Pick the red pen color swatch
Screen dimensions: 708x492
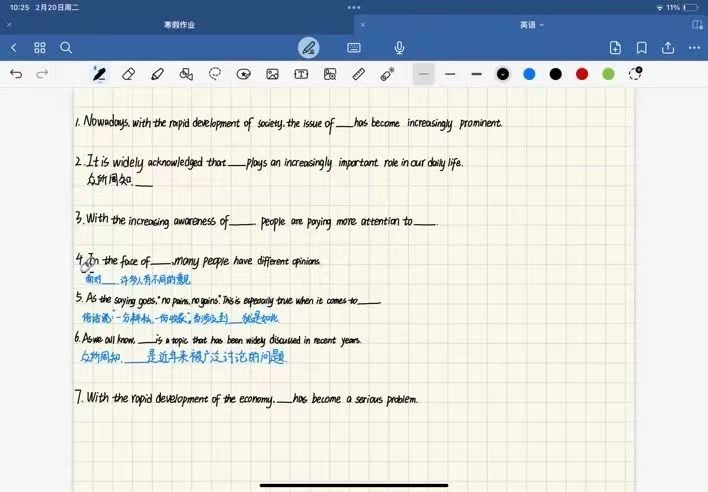click(x=582, y=74)
